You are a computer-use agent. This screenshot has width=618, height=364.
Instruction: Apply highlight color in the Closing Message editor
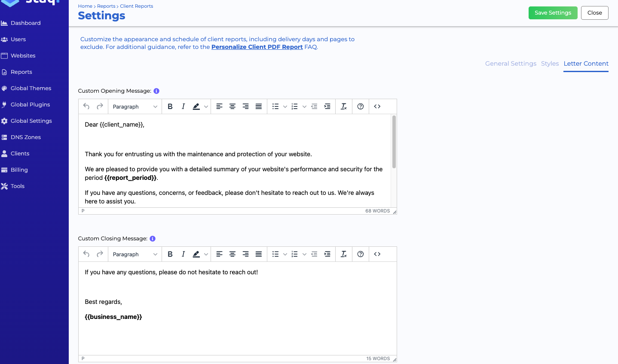tap(196, 254)
